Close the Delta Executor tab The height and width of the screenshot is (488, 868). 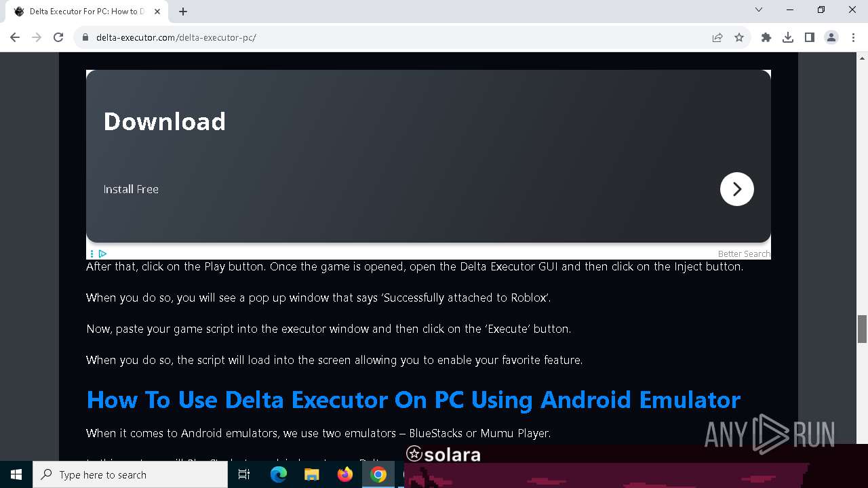[157, 12]
